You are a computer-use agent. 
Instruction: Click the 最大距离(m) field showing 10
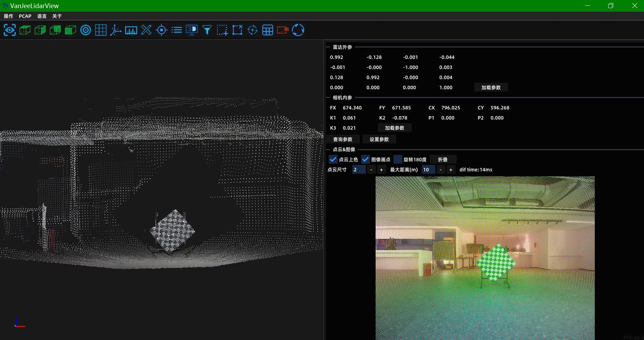428,170
